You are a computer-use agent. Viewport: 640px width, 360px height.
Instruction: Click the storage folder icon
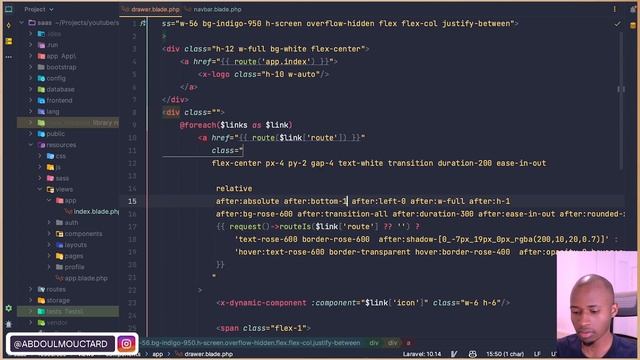tap(41, 300)
